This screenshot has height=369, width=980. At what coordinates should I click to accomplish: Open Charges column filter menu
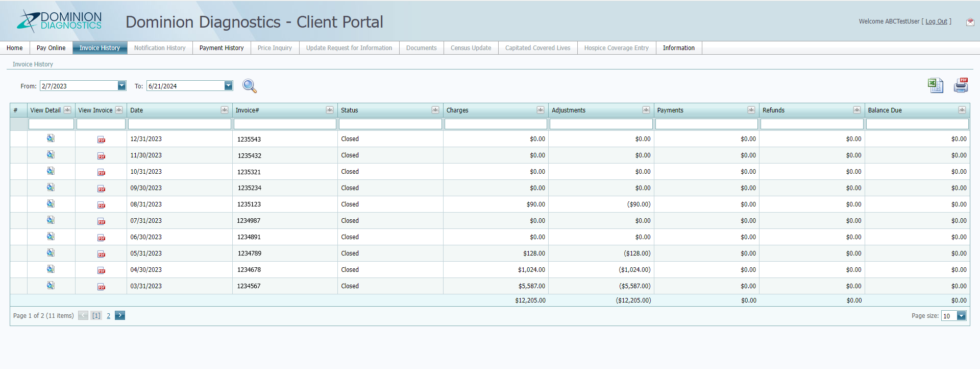541,110
